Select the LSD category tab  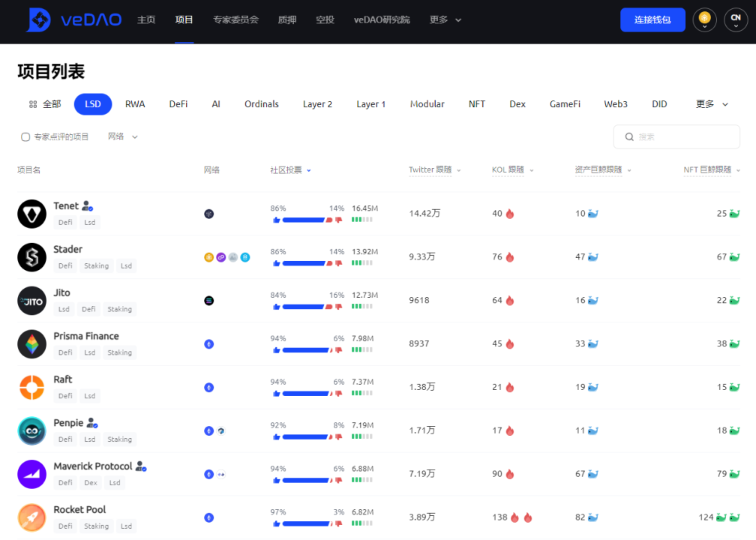[93, 104]
